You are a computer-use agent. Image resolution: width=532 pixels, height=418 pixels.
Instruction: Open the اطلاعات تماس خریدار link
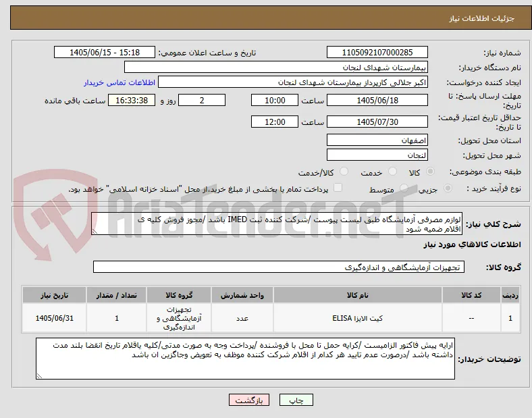(119, 82)
